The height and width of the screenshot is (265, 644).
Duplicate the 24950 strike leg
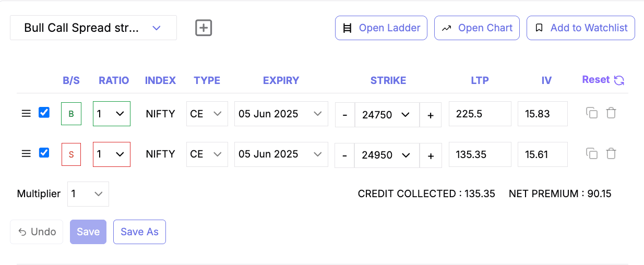coord(592,154)
